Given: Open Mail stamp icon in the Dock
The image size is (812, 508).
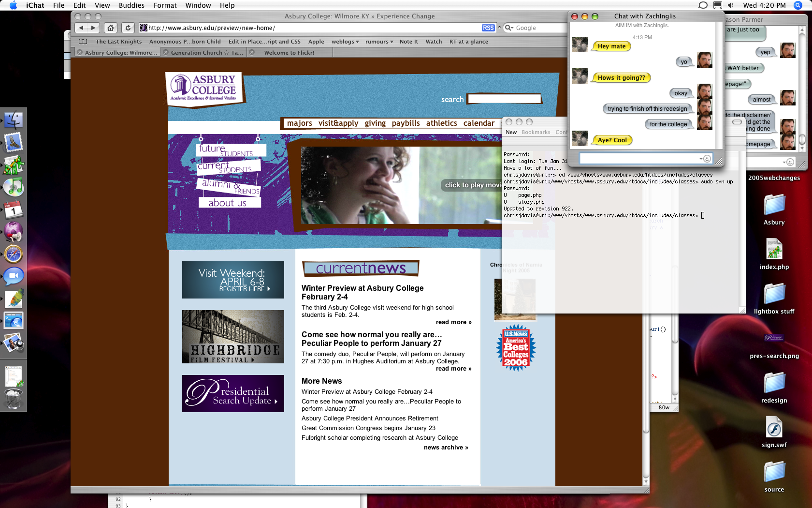Looking at the screenshot, I should click(x=14, y=143).
